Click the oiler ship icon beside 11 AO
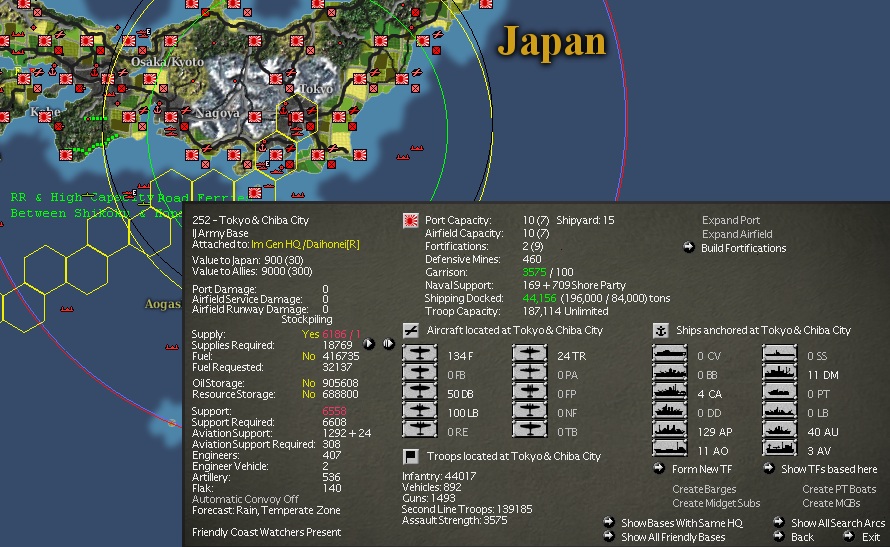 (670, 449)
